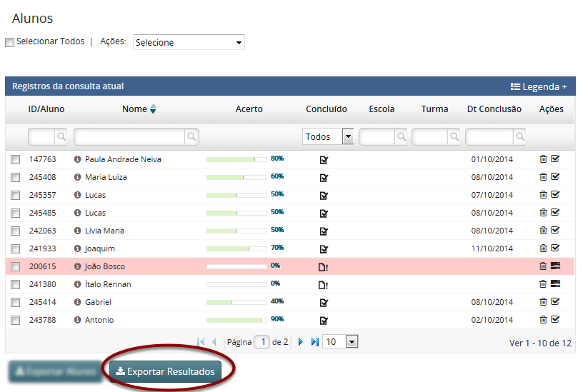The image size is (583, 392).
Task: Click info icon next to Maria Luiza
Action: [x=77, y=177]
